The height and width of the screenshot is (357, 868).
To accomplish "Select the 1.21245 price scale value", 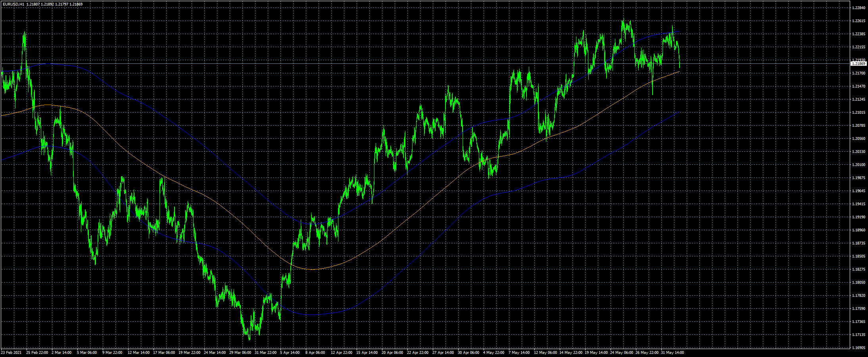I will pyautogui.click(x=858, y=99).
